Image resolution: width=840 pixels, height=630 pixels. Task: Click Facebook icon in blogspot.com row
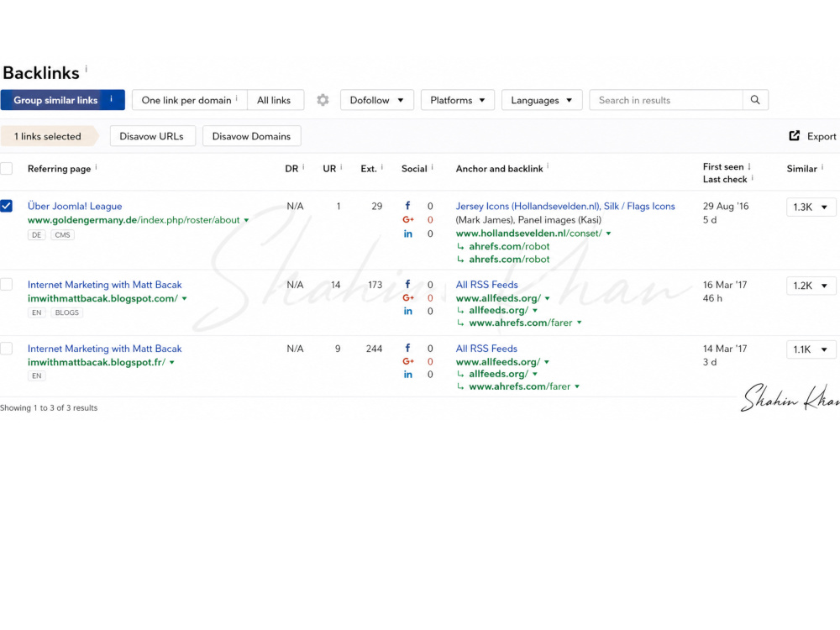click(x=407, y=285)
